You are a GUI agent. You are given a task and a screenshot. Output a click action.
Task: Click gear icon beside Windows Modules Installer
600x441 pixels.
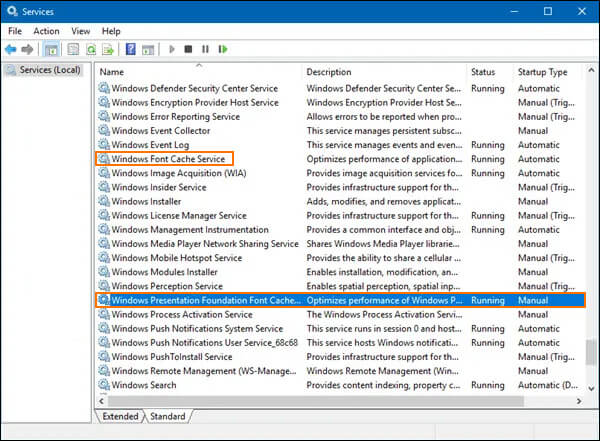[104, 271]
